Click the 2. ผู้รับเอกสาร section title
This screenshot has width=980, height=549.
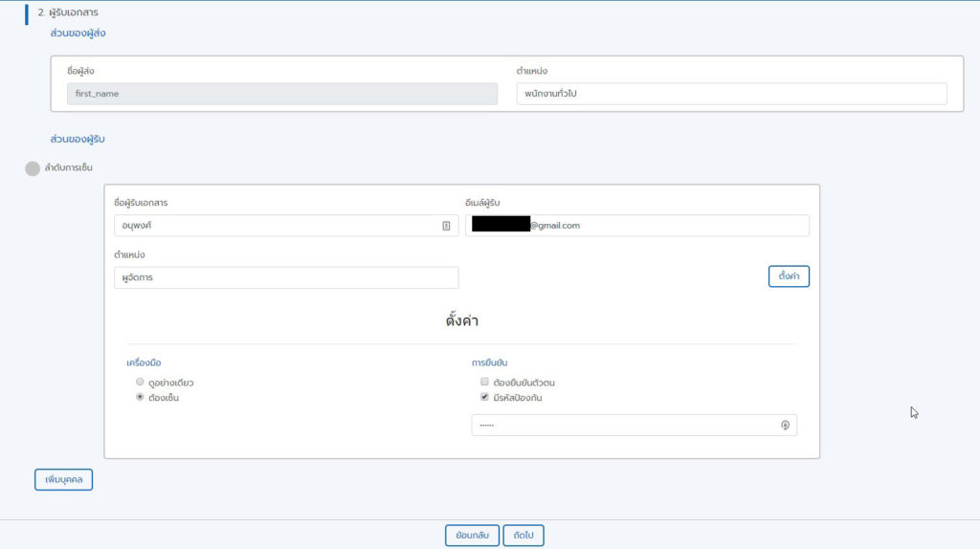tap(68, 11)
